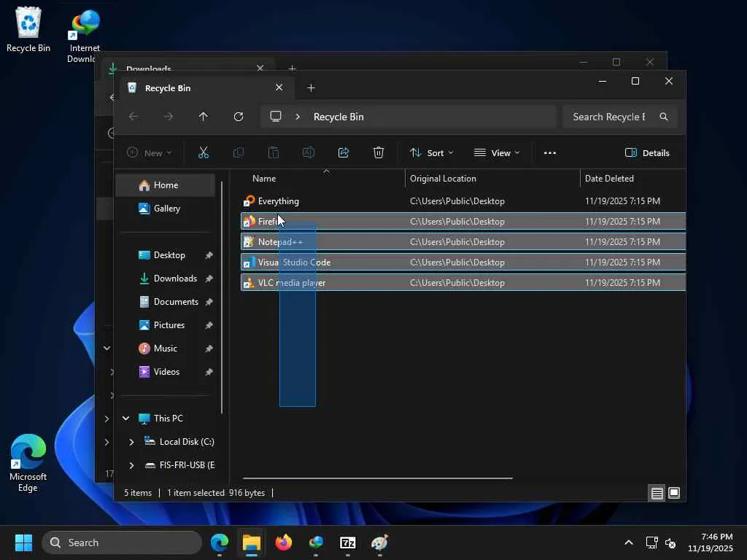747x560 pixels.
Task: Select the Everything file in the list
Action: (278, 201)
